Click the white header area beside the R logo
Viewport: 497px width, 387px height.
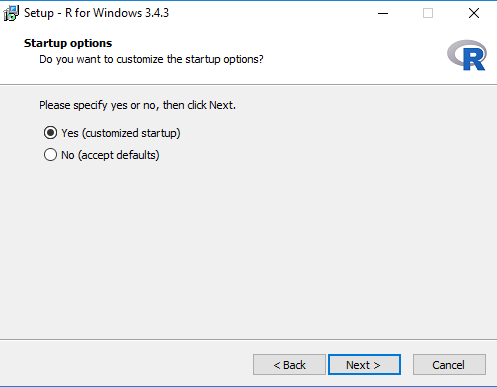[353, 53]
